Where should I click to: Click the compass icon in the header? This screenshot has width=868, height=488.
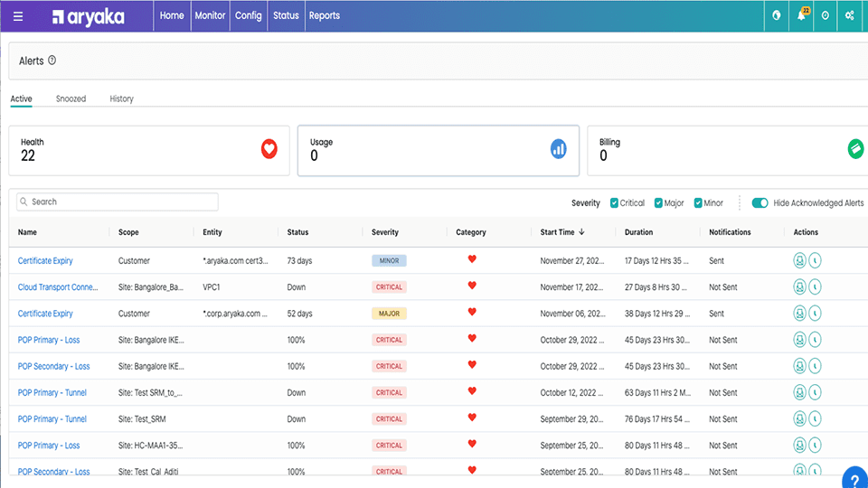tap(825, 15)
